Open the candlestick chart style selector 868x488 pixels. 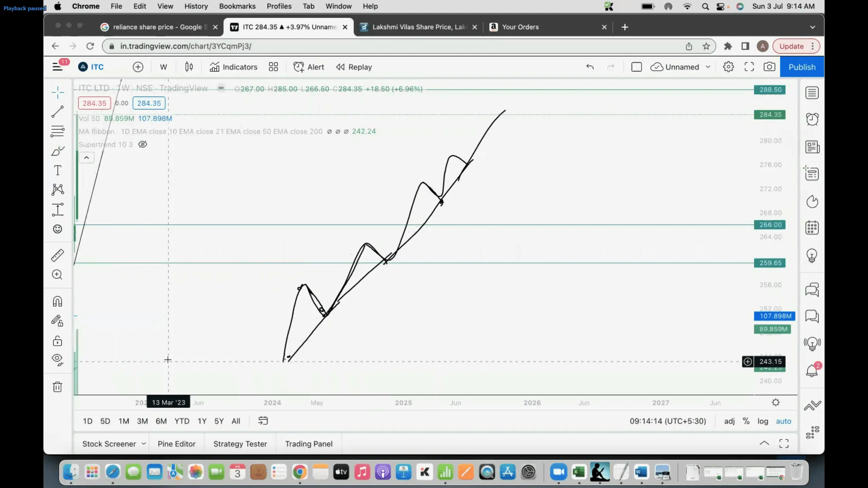pyautogui.click(x=189, y=67)
